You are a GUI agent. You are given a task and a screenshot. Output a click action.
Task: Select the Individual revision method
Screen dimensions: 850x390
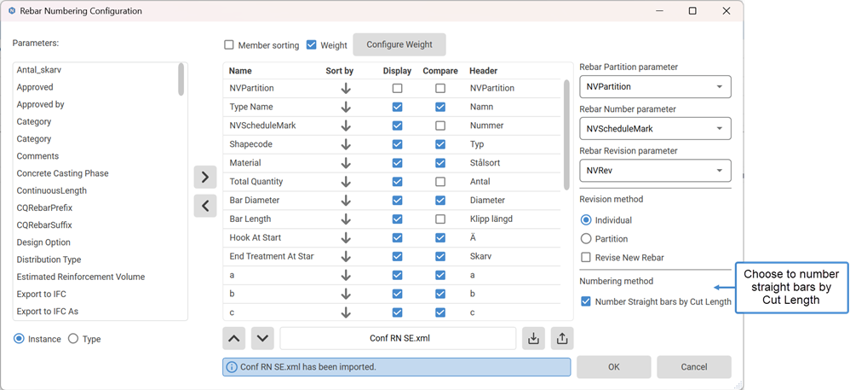coord(585,220)
